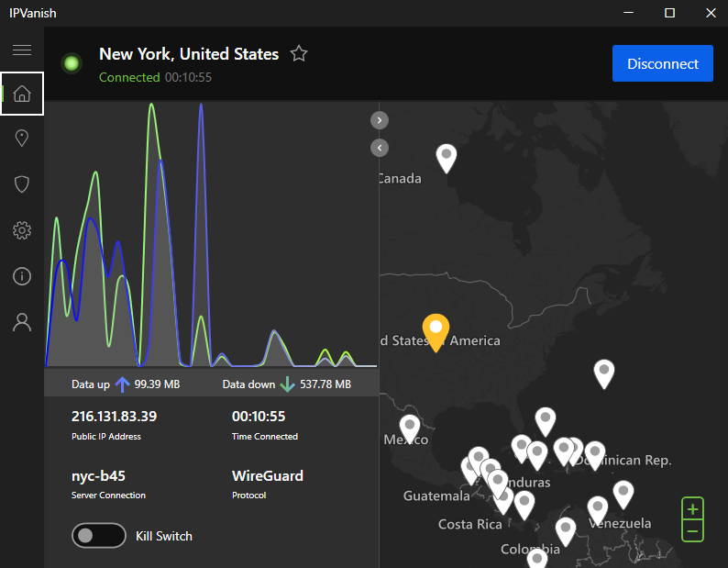This screenshot has height=568, width=728.
Task: Zoom out on the map
Action: 693,530
